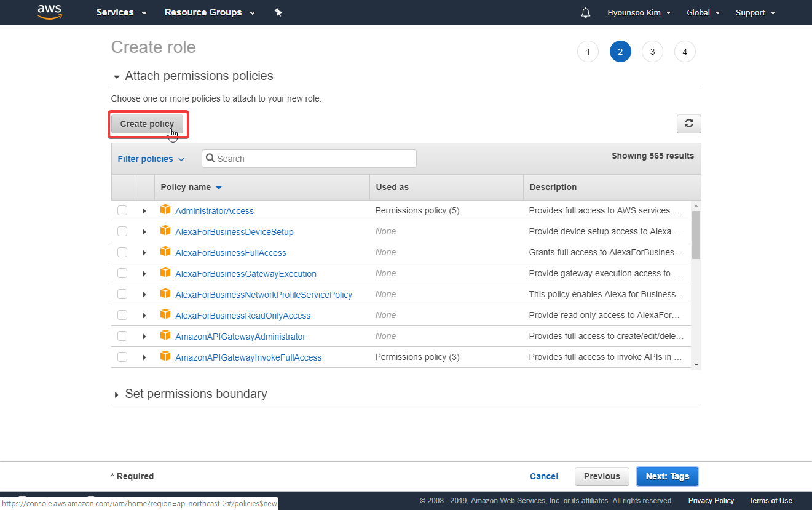The height and width of the screenshot is (510, 812).
Task: Click 'Showing 565 results' text
Action: [x=653, y=156]
